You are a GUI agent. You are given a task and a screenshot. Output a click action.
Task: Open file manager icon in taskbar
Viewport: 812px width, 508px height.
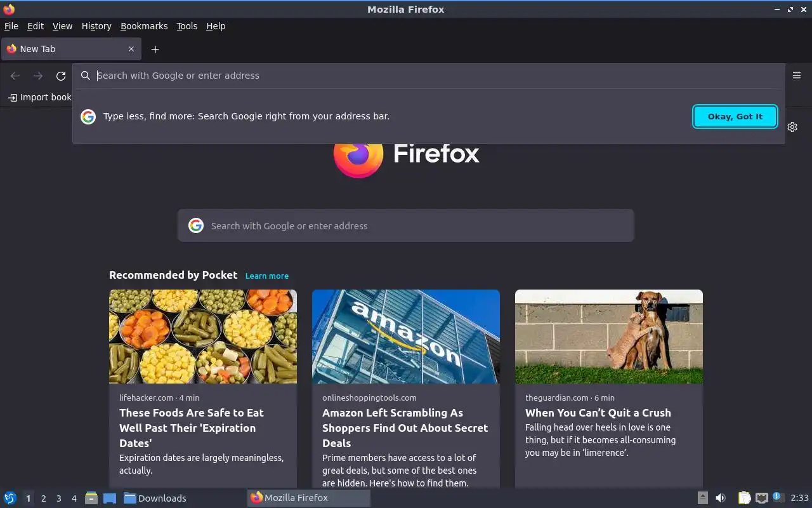91,498
